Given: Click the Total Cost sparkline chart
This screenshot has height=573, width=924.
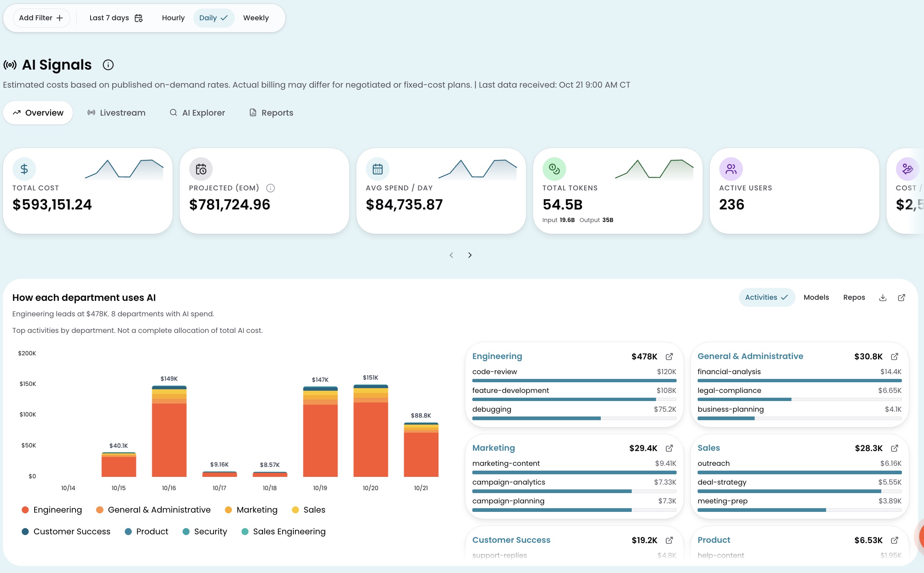Looking at the screenshot, I should click(124, 169).
